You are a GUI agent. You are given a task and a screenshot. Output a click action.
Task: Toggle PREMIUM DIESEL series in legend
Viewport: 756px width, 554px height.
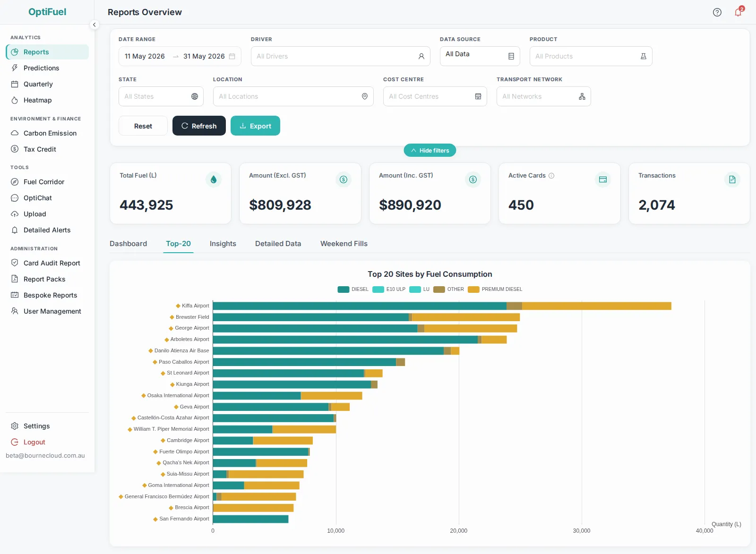(x=495, y=290)
